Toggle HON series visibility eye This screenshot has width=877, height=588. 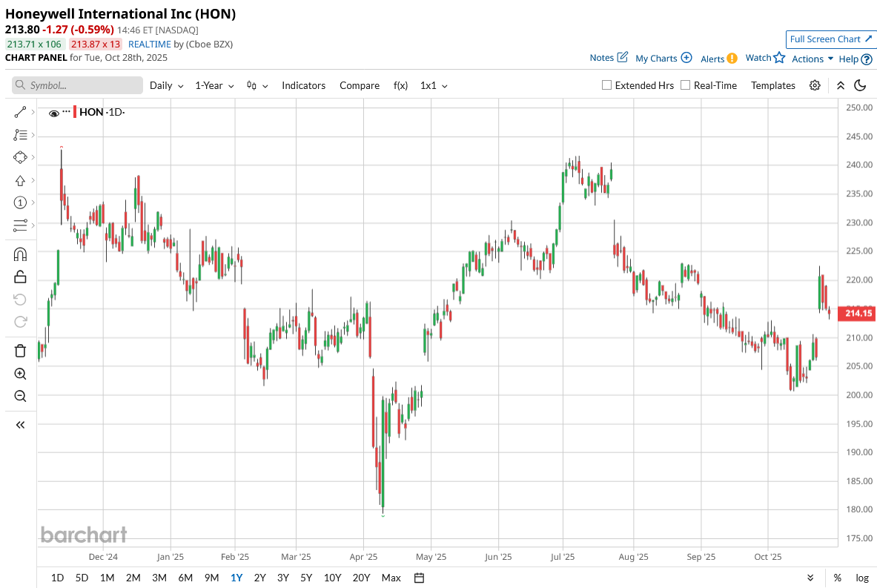[x=54, y=113]
